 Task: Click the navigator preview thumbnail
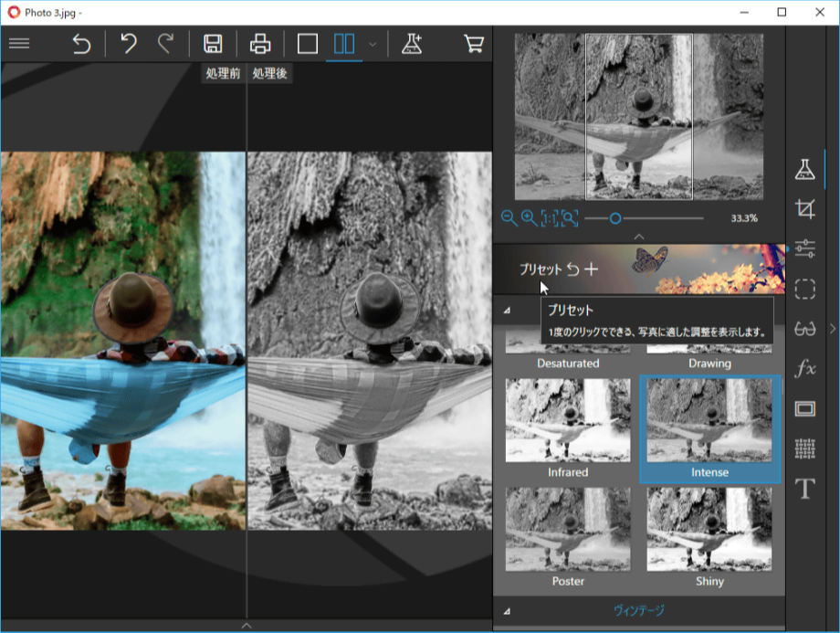[638, 116]
